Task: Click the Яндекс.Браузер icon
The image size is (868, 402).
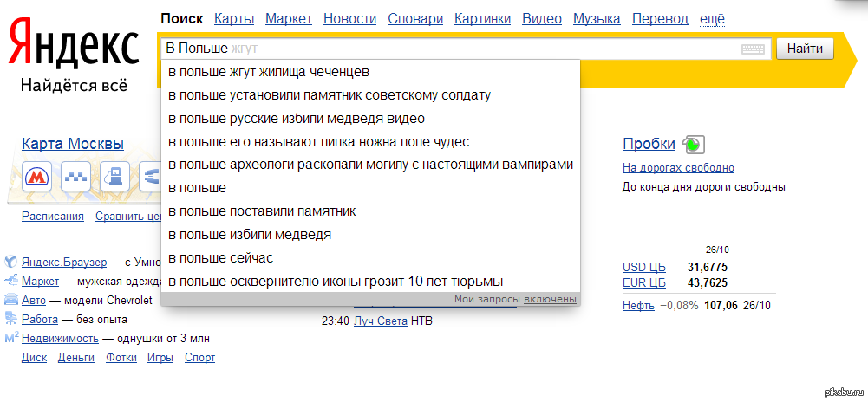Action: [11, 262]
